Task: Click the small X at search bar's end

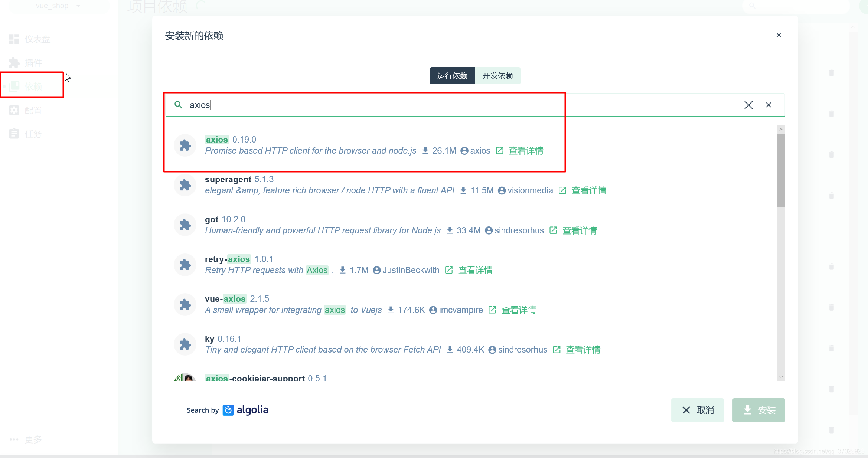Action: (769, 105)
